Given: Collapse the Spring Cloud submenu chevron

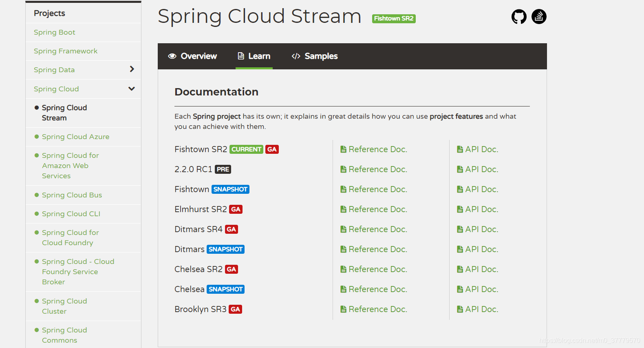Looking at the screenshot, I should point(132,89).
